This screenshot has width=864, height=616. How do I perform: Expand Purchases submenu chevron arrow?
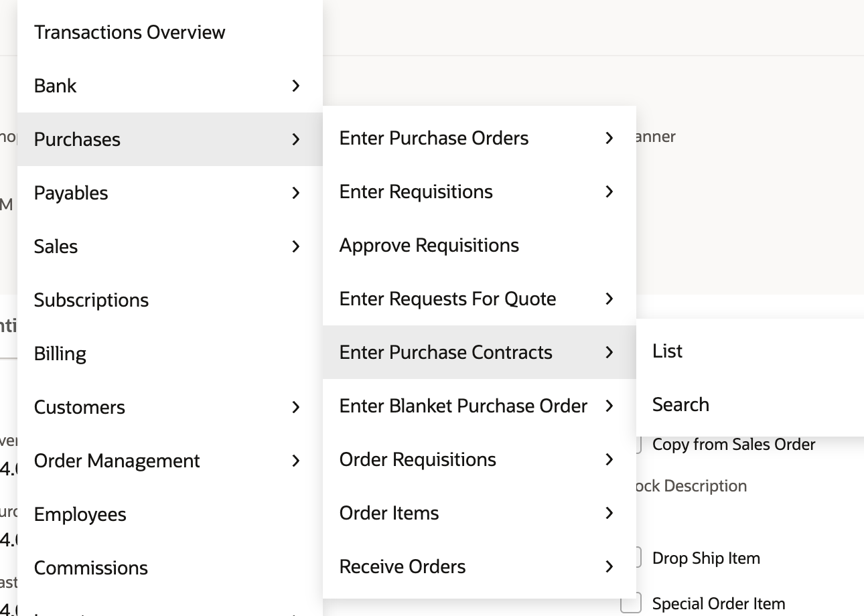(x=296, y=139)
